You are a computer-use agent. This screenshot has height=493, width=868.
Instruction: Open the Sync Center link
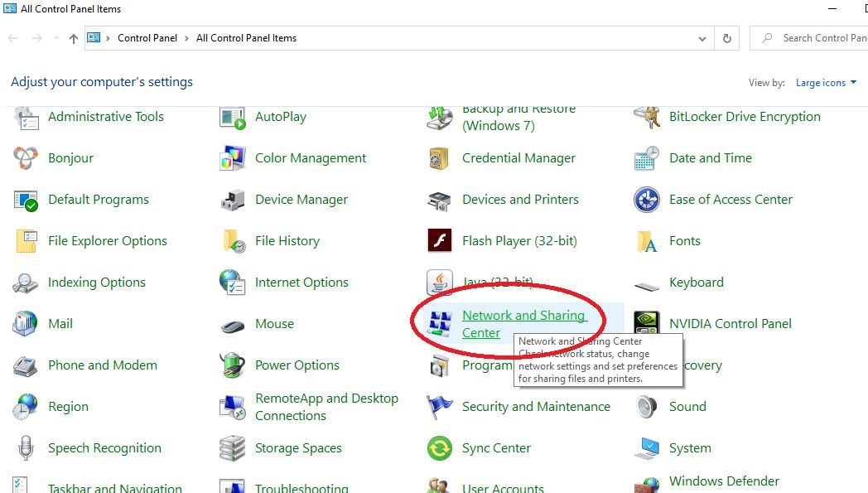pos(497,448)
